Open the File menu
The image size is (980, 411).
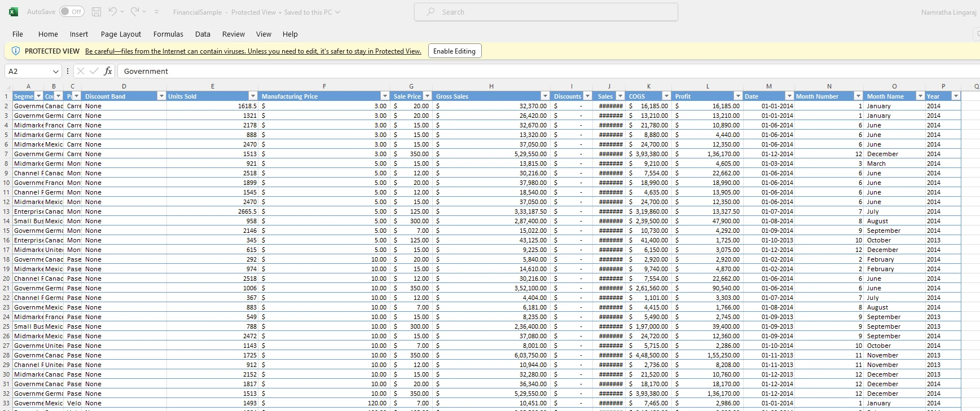[x=17, y=34]
